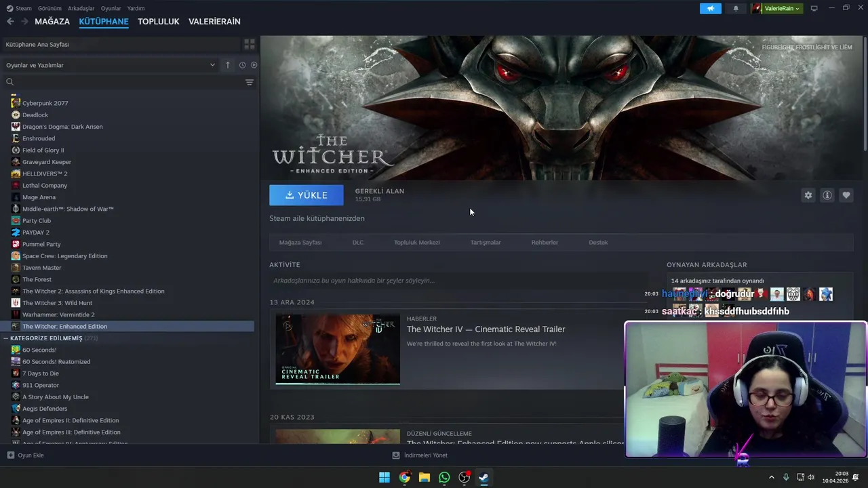Focus the library search field
868x488 pixels.
click(x=122, y=82)
